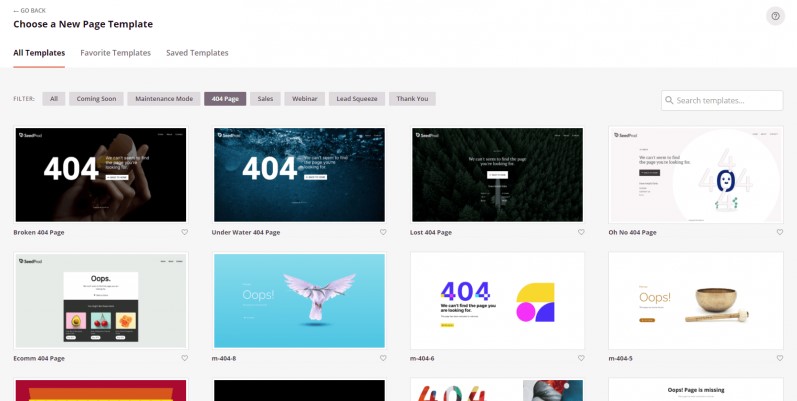Choose the m-404-6 colorful shapes thumbnail
This screenshot has width=797, height=401.
[498, 300]
